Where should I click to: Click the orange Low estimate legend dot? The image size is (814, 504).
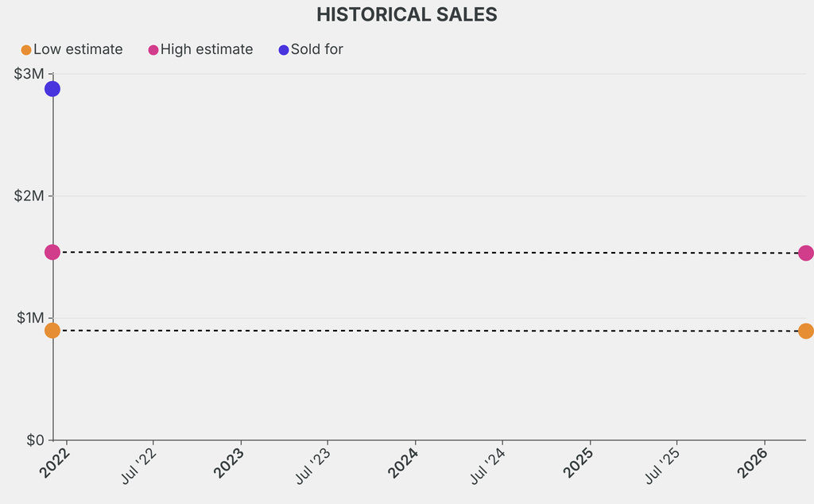26,50
